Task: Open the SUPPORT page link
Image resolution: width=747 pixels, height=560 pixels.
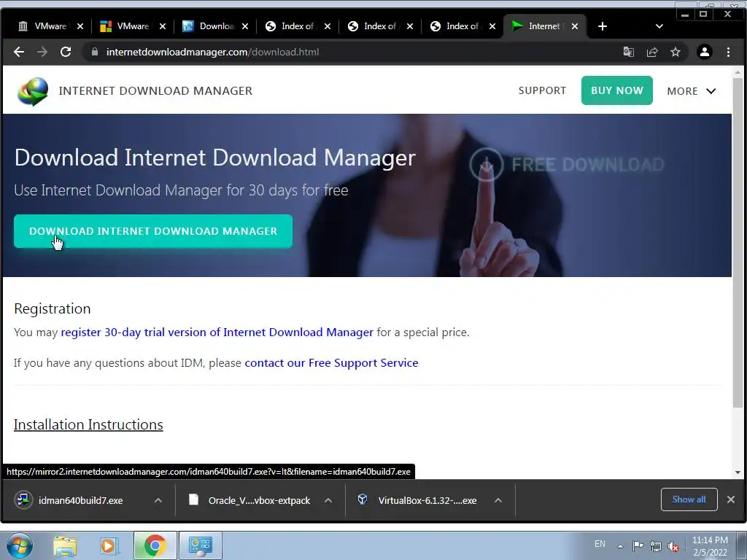Action: tap(542, 90)
